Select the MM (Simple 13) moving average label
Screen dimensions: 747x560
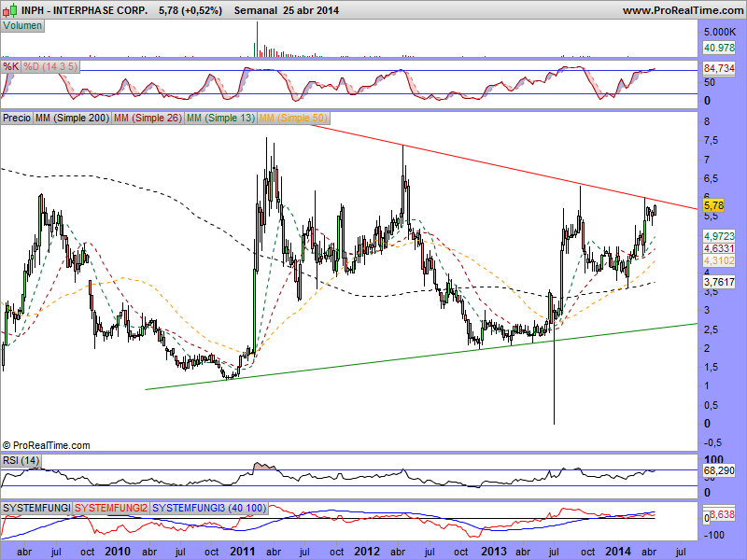(x=220, y=118)
